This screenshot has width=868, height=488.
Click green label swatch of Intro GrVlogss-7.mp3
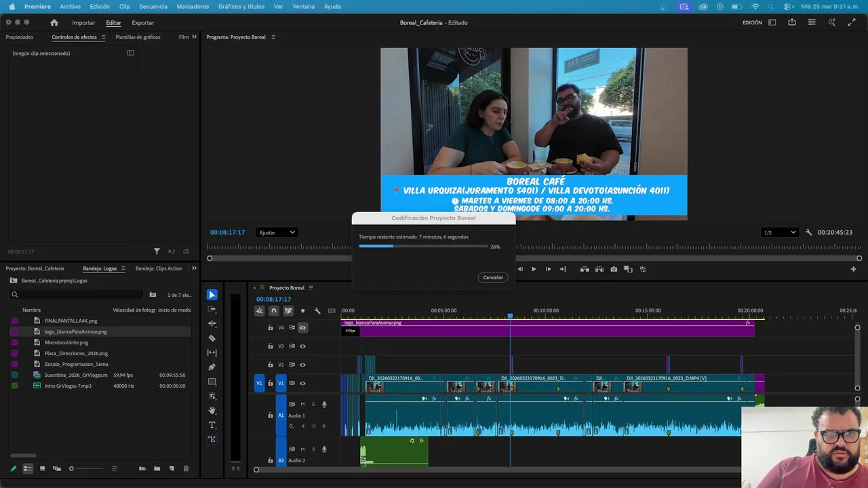15,386
